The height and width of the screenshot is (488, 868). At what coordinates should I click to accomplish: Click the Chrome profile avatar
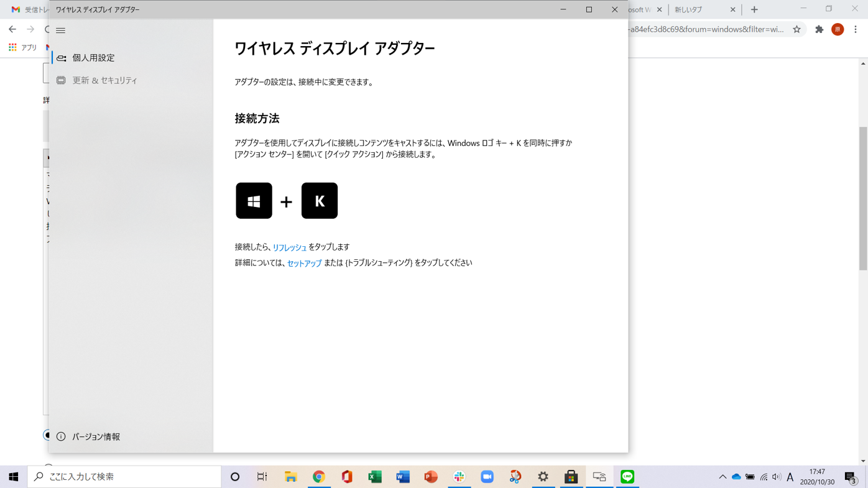coord(838,29)
